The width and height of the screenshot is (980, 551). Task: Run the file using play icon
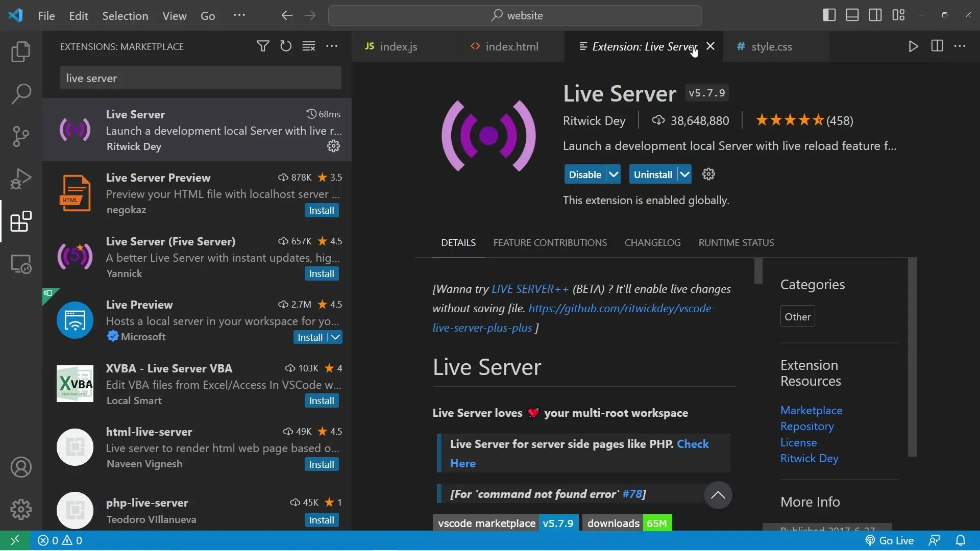coord(914,46)
